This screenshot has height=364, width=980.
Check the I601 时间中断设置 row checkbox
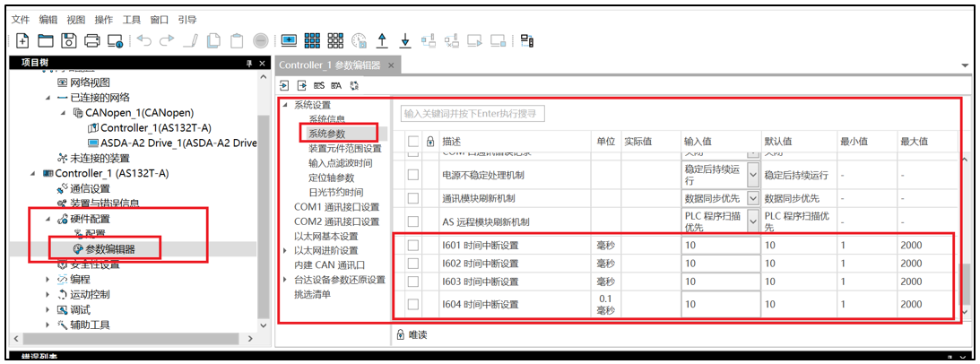[412, 245]
